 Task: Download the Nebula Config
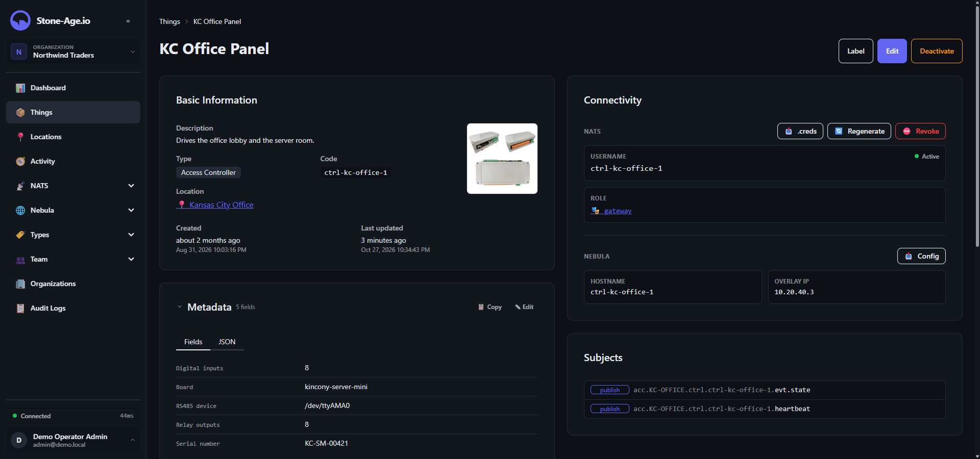[921, 256]
